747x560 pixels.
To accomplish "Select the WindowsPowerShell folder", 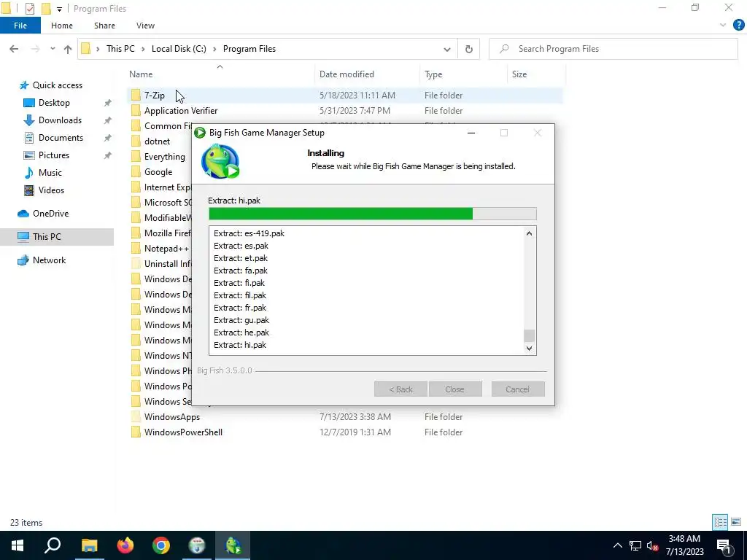I will point(183,432).
